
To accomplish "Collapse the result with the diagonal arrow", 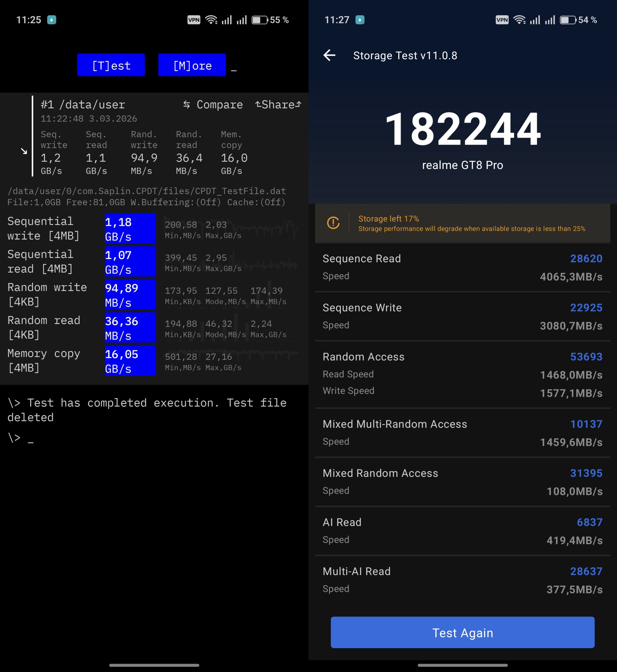I will click(x=24, y=151).
